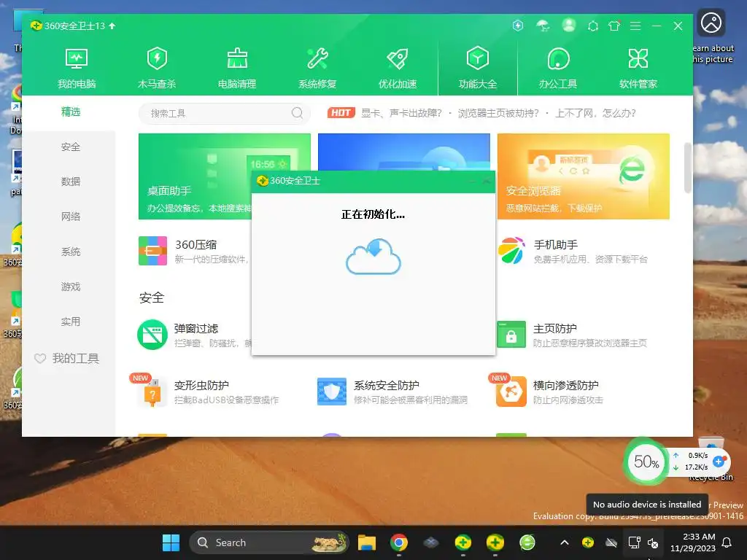Select the 系统 sidebar category

click(x=71, y=252)
